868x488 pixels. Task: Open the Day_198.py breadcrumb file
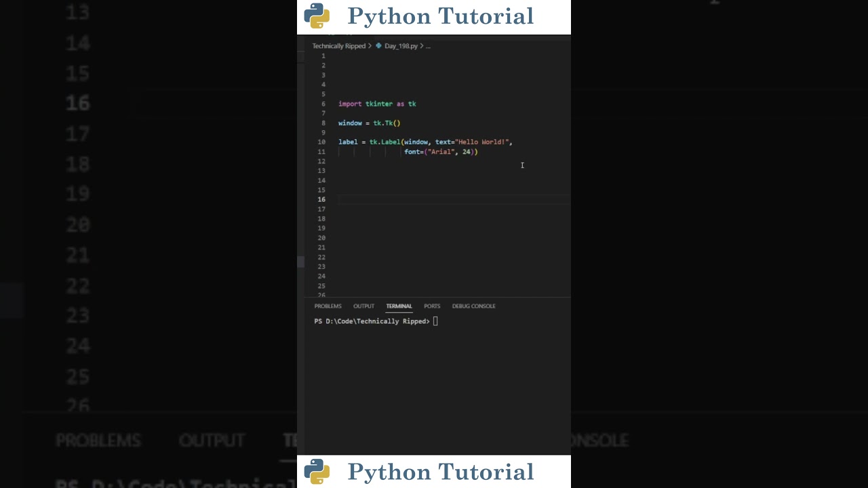coord(401,46)
